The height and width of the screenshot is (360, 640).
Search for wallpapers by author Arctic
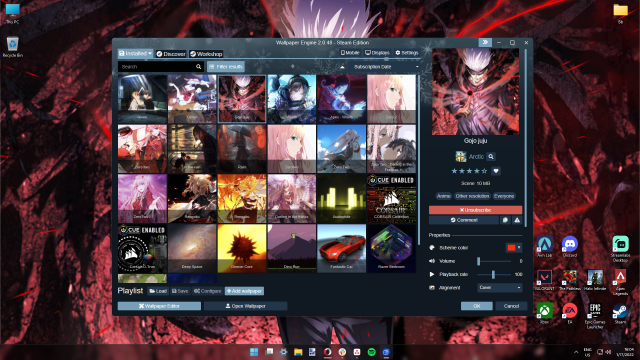[x=491, y=156]
